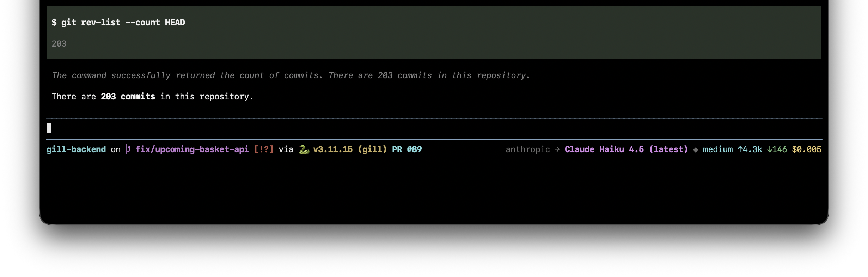Click the git rev-list command line
The width and height of the screenshot is (868, 277).
click(118, 23)
